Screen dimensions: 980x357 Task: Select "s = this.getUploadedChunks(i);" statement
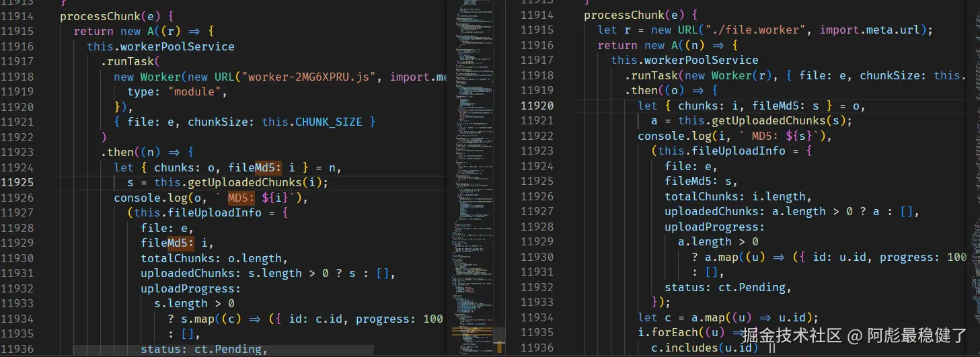tap(227, 182)
